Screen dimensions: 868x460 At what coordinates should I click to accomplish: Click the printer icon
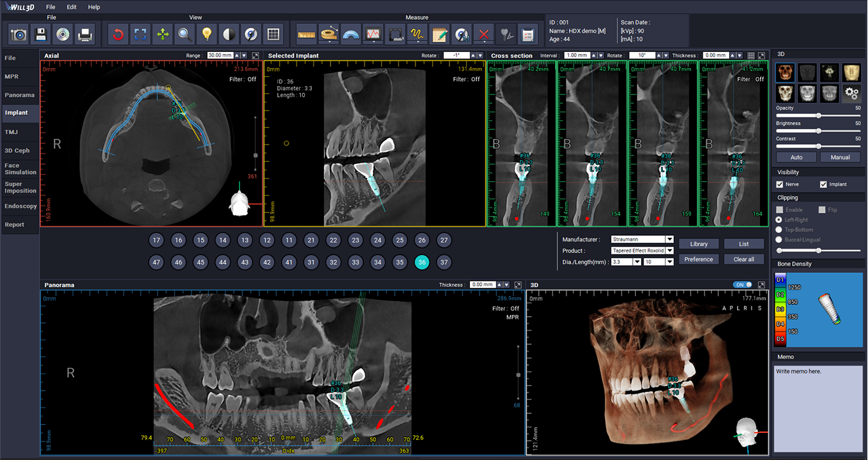pos(84,34)
